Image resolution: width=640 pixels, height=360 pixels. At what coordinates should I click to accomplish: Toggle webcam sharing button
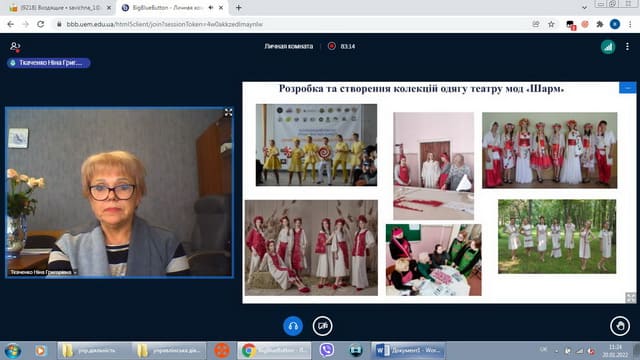(x=322, y=326)
